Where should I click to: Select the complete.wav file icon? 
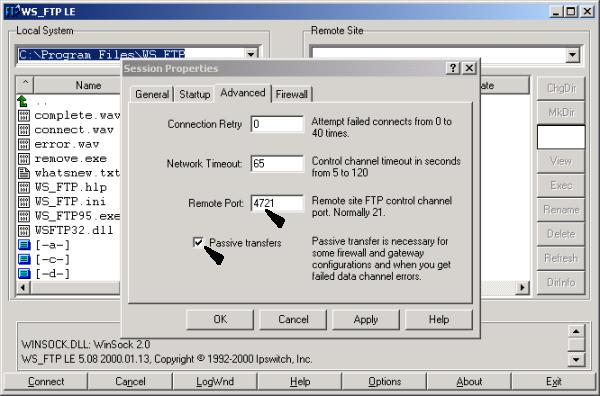pos(24,116)
